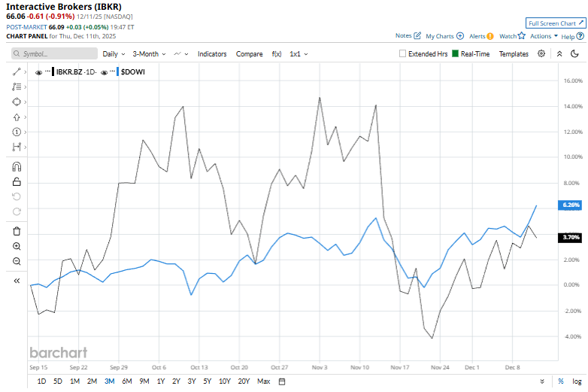Redo the last chart action

coord(17,211)
